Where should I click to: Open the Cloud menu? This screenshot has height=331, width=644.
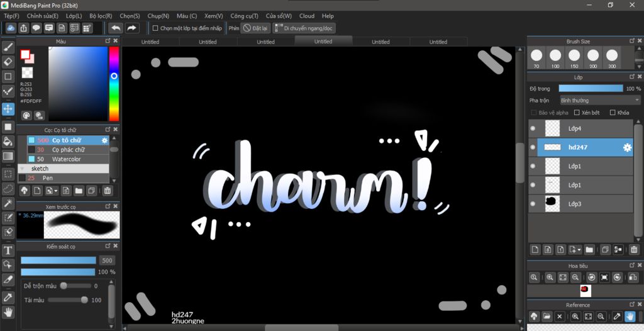tap(307, 16)
